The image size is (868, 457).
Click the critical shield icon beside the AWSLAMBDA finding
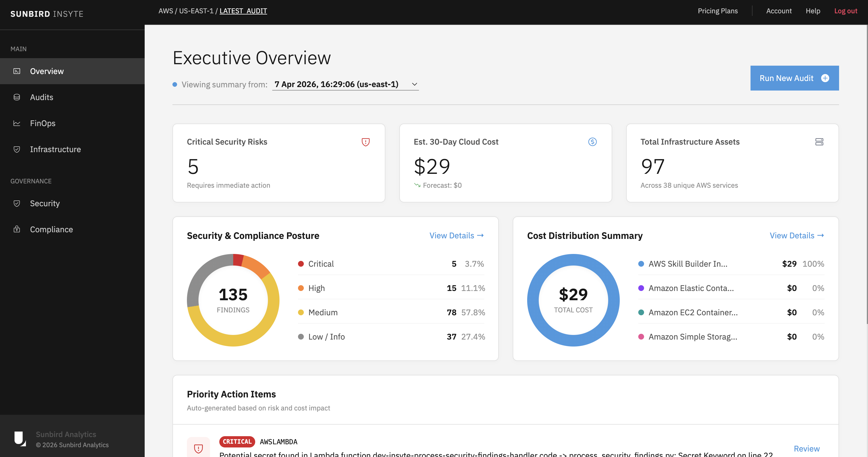(198, 448)
